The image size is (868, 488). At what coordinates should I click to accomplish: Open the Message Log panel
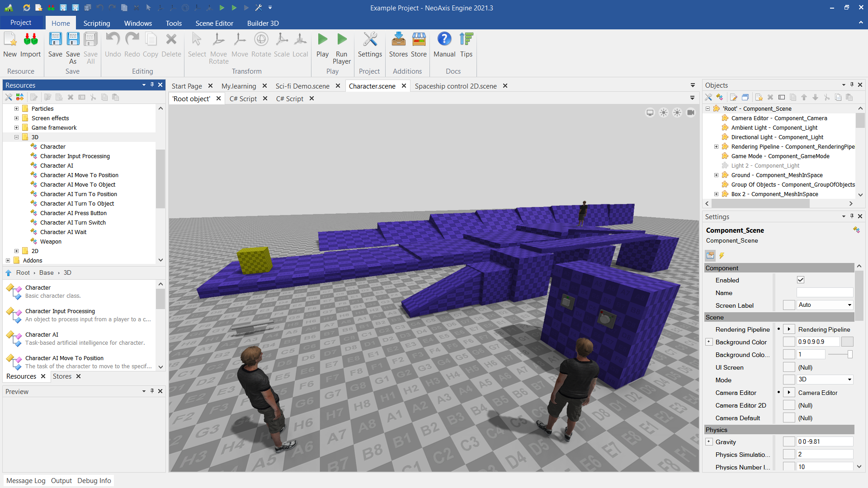26,481
